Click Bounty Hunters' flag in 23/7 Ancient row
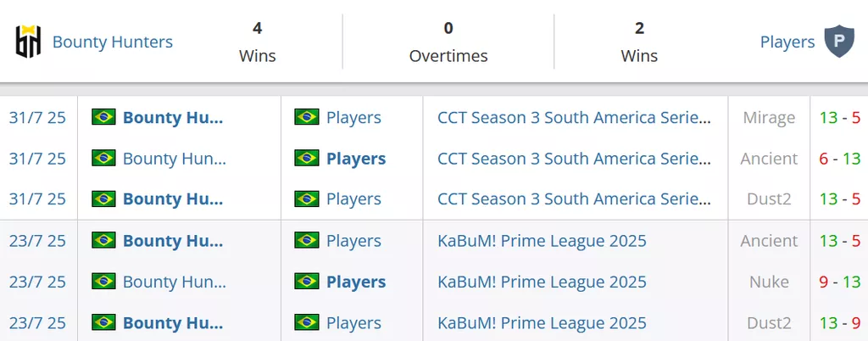The width and height of the screenshot is (868, 341). [x=104, y=241]
